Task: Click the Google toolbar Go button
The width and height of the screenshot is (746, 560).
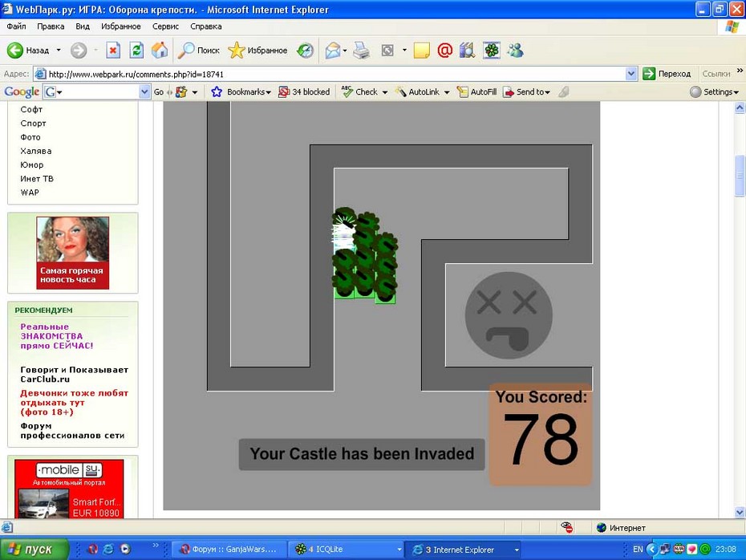Action: coord(159,91)
